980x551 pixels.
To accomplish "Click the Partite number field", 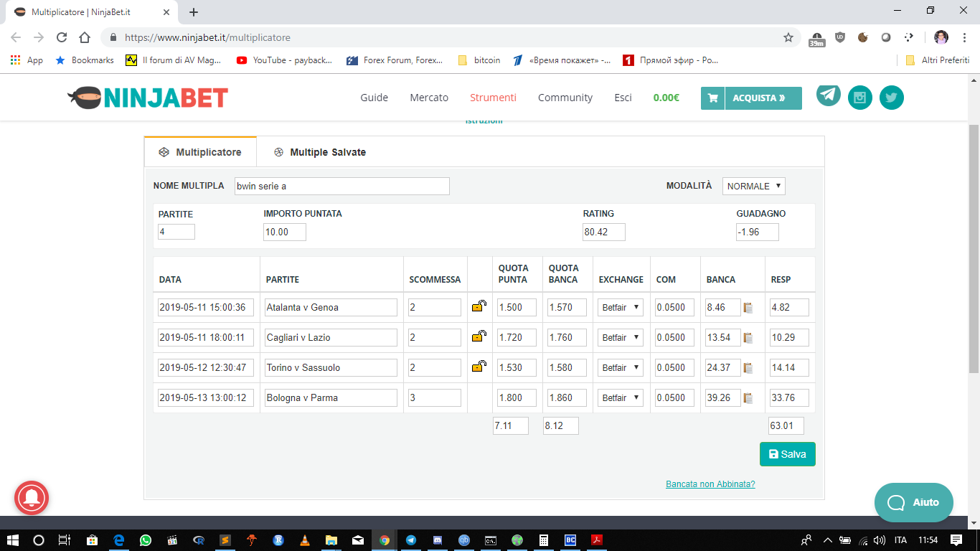I will [176, 232].
